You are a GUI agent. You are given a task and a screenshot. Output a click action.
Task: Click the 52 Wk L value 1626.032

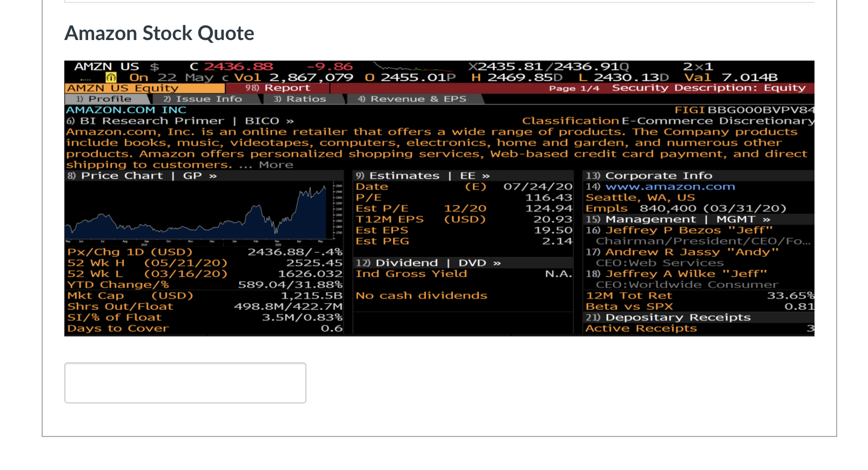(310, 274)
